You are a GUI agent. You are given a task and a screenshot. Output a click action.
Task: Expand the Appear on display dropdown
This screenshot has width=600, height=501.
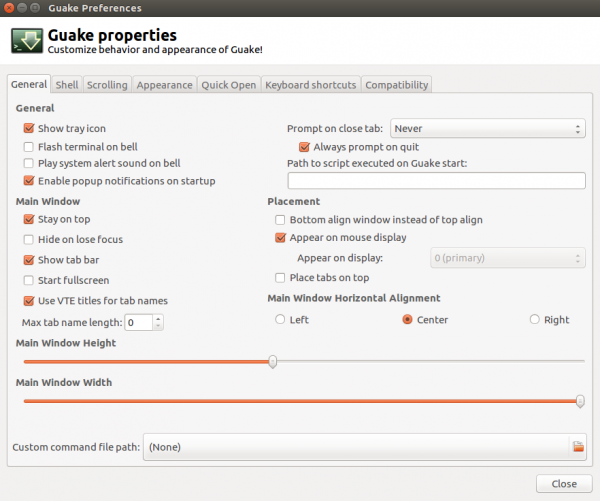pyautogui.click(x=507, y=258)
